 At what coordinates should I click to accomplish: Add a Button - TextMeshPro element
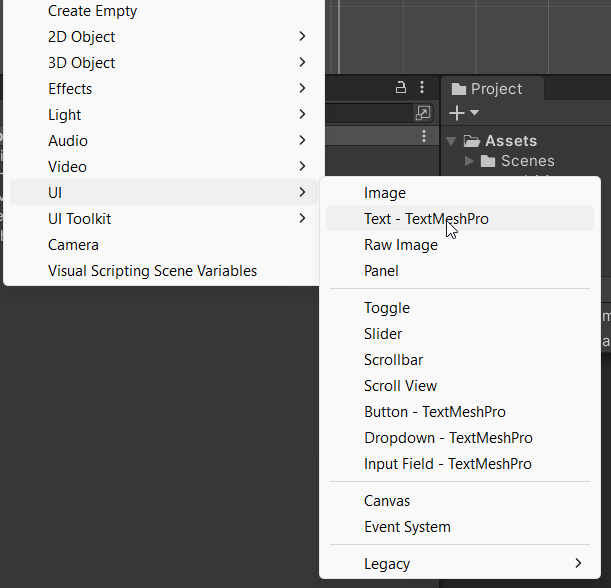[435, 412]
